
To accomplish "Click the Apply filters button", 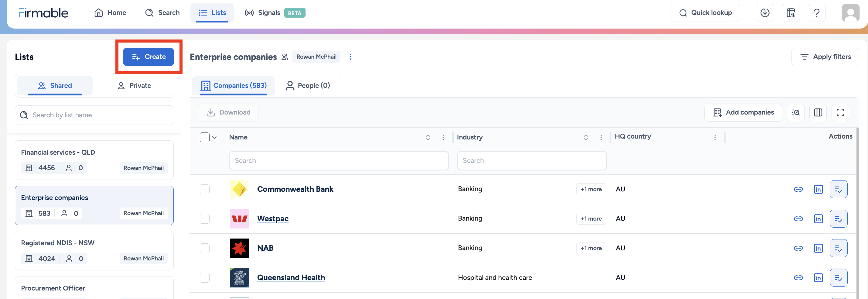I will (x=825, y=57).
